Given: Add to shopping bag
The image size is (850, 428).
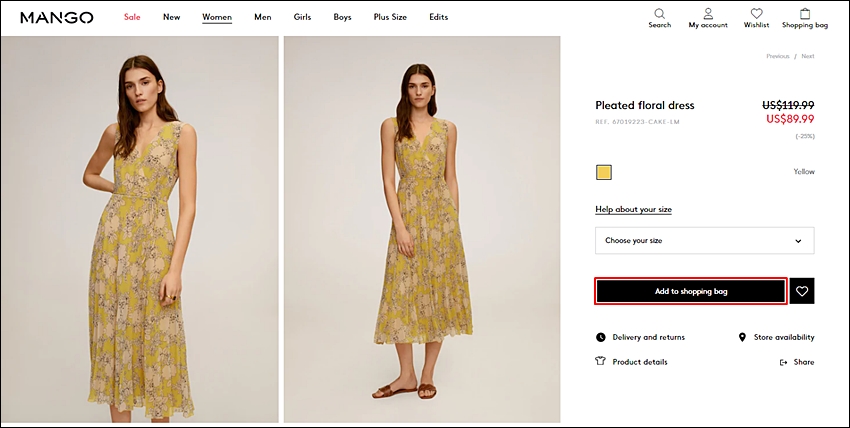Looking at the screenshot, I should (691, 291).
